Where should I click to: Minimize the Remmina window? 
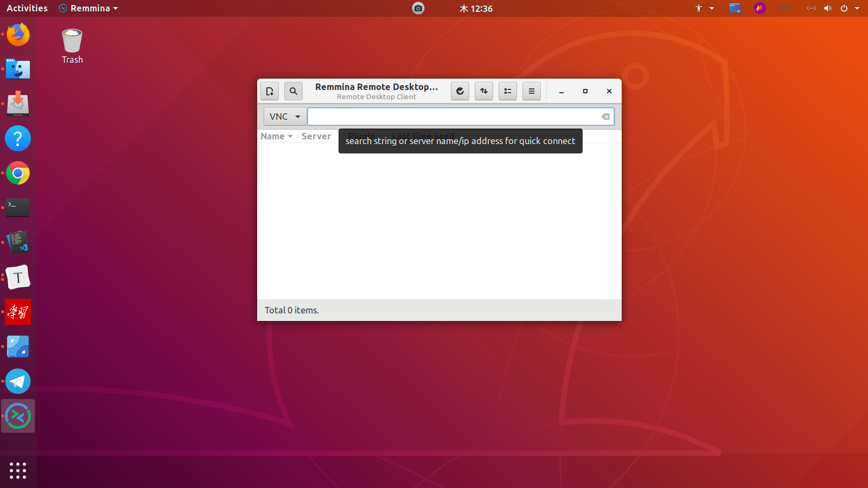561,91
